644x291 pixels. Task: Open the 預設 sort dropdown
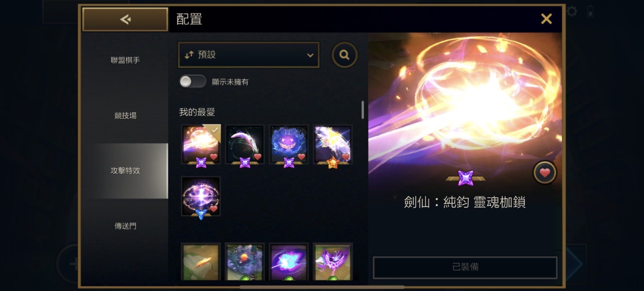click(249, 55)
